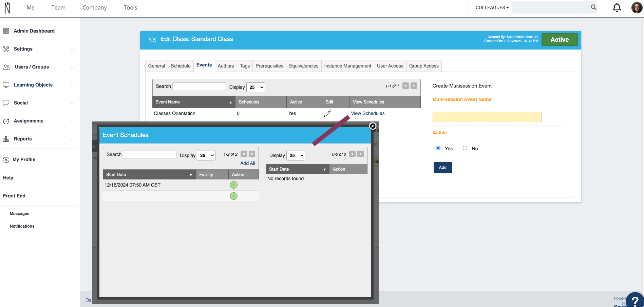
Task: Open notifications bell icon
Action: [617, 7]
